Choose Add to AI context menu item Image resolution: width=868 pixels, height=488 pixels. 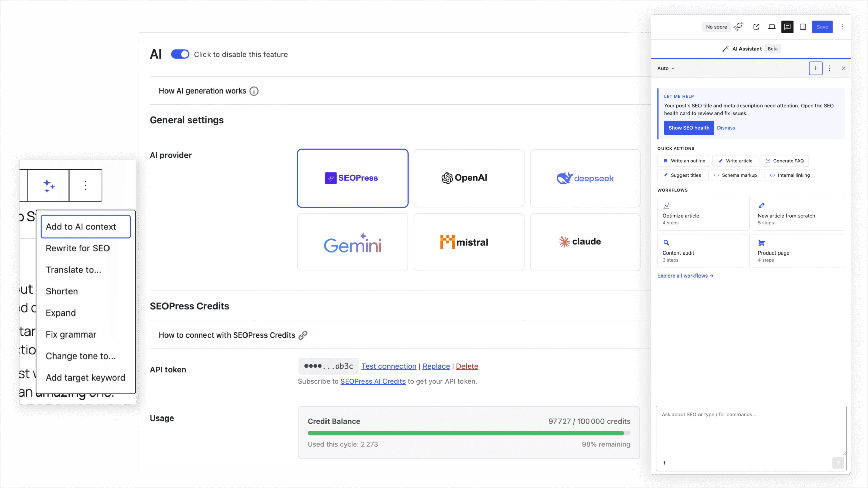[85, 226]
